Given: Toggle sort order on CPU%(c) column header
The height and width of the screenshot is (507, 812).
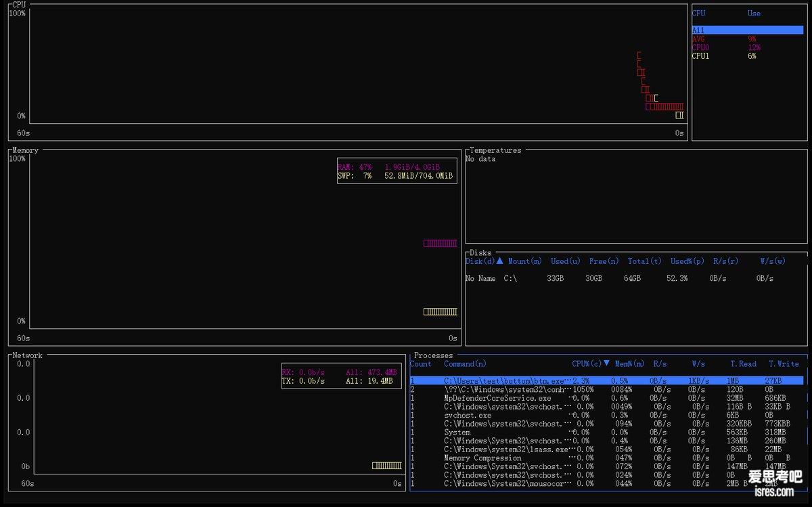Looking at the screenshot, I should click(591, 364).
